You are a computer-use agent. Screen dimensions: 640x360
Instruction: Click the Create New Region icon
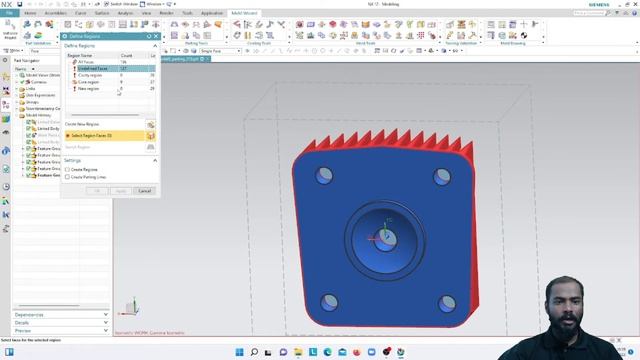[151, 124]
